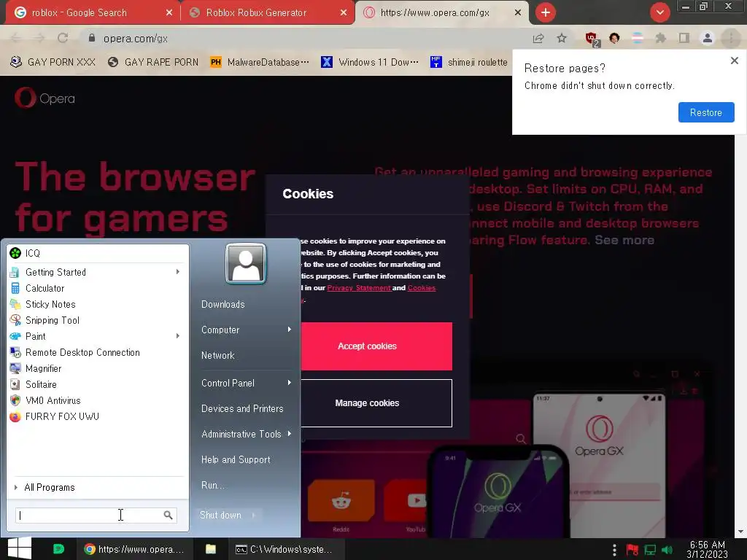Open Paint from Start menu

click(x=98, y=336)
